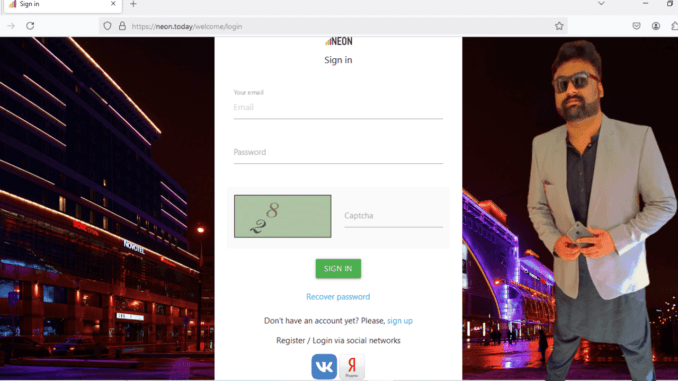This screenshot has width=678, height=381.
Task: Open the browser account profile icon
Action: coord(656,26)
